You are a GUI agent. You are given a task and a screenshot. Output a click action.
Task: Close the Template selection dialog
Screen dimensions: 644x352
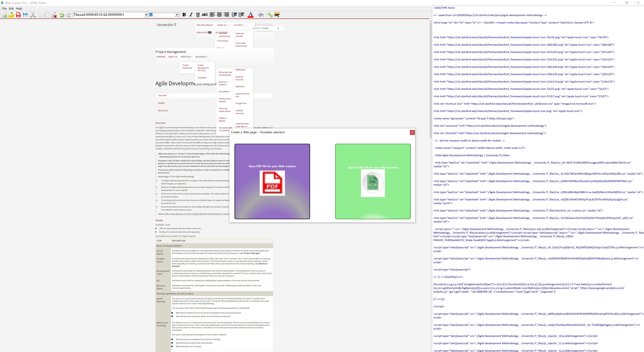(x=412, y=132)
